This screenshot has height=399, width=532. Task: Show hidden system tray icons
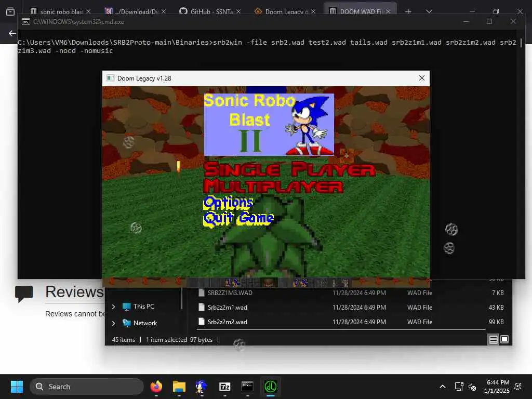pyautogui.click(x=443, y=387)
